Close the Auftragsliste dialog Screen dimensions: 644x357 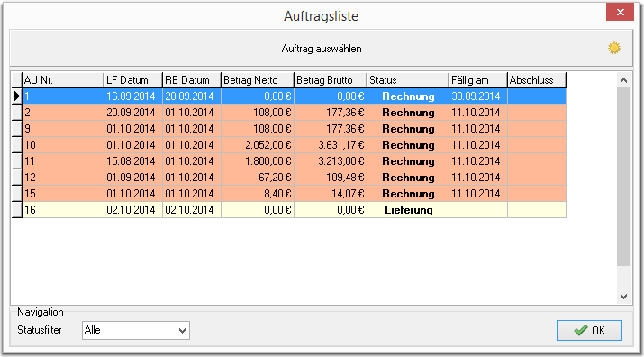[x=621, y=13]
